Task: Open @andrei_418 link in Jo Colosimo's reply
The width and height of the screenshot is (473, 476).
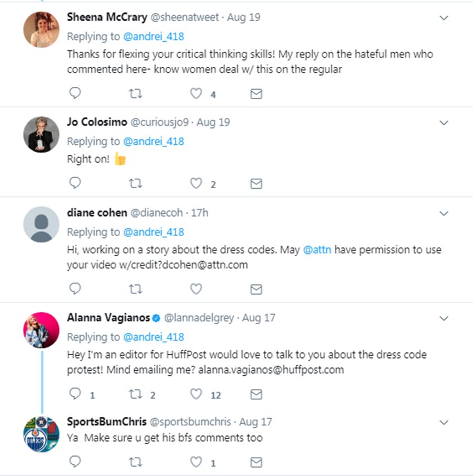Action: [154, 141]
